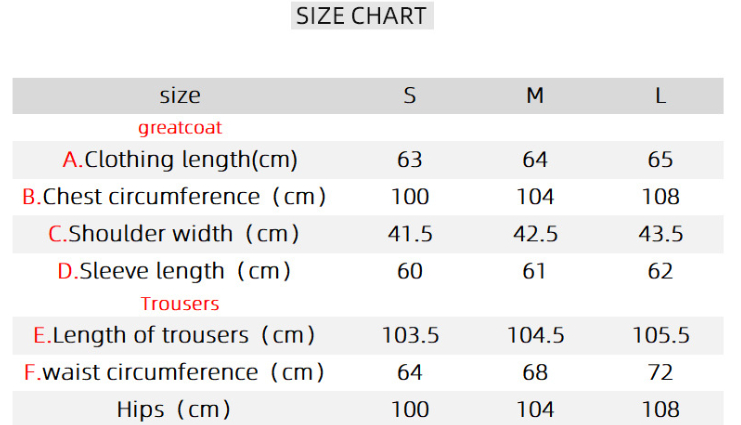Click the L column header
The image size is (741, 425).
pos(660,96)
